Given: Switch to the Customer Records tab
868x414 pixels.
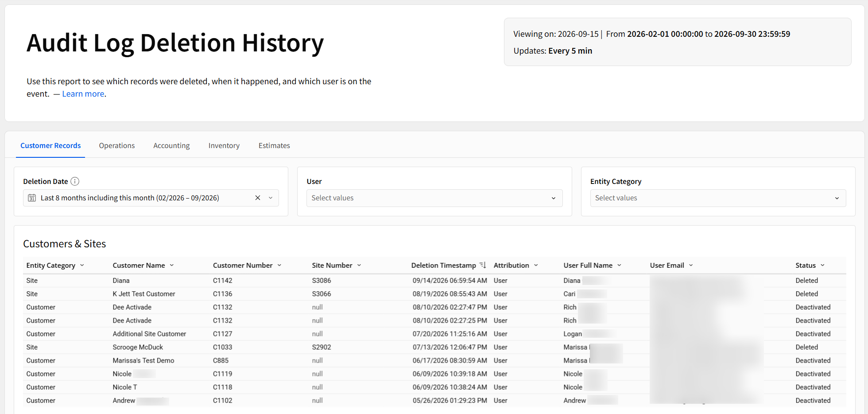Looking at the screenshot, I should tap(50, 146).
